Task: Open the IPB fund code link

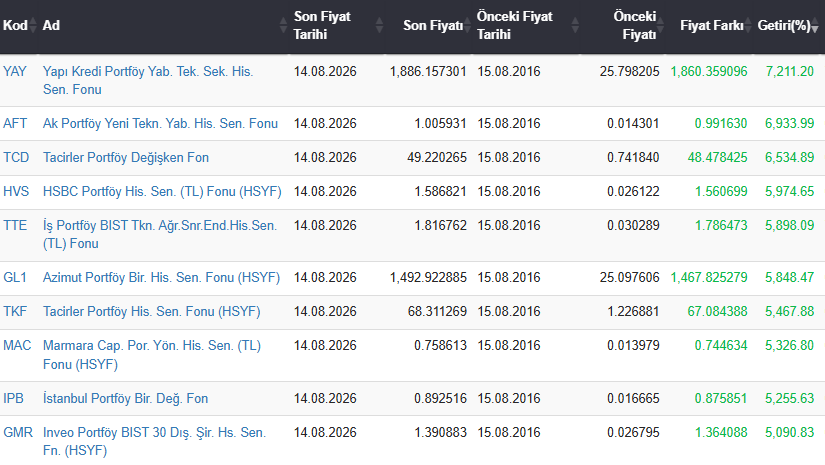Action: 13,399
